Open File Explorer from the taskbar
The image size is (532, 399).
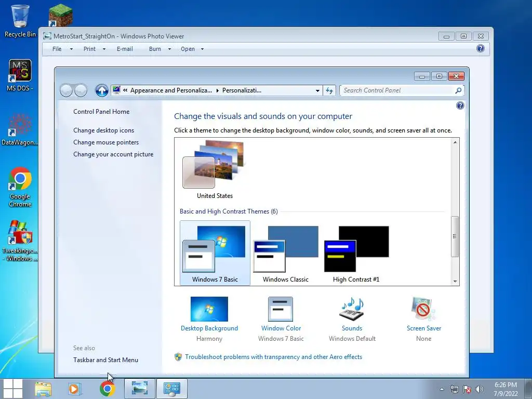[x=43, y=389]
